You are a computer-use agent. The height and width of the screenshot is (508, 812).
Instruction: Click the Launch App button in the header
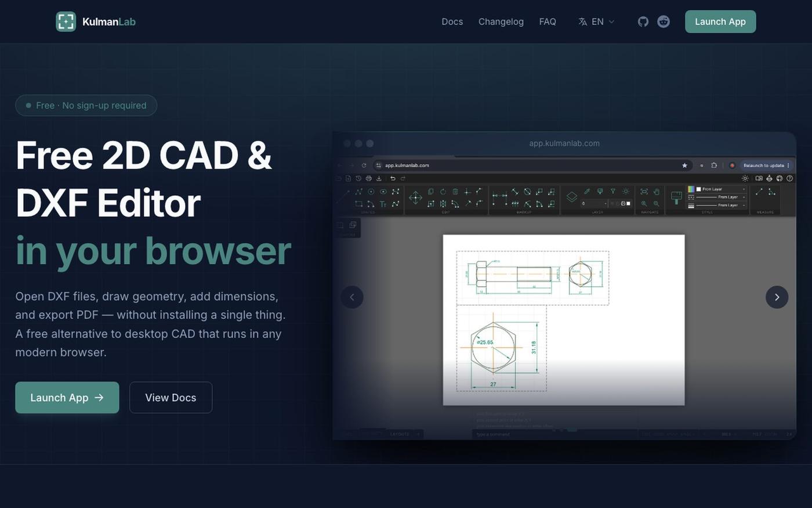point(720,21)
